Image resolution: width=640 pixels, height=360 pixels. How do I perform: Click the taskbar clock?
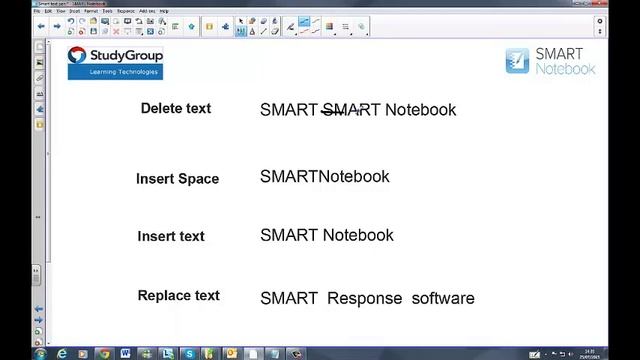coord(590,354)
